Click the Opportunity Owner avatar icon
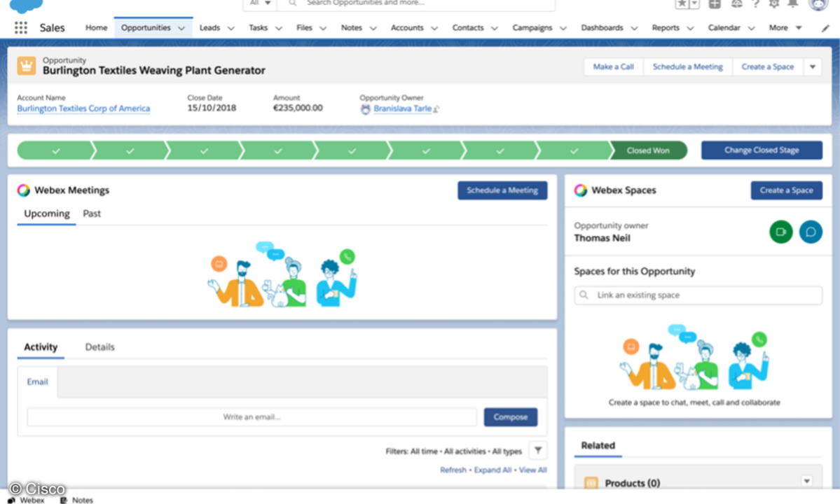 tap(366, 109)
